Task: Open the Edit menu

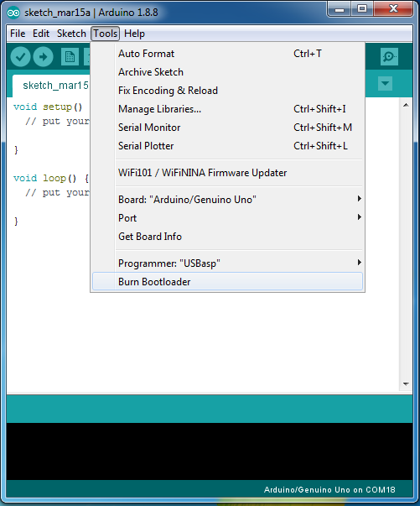Action: (x=41, y=34)
